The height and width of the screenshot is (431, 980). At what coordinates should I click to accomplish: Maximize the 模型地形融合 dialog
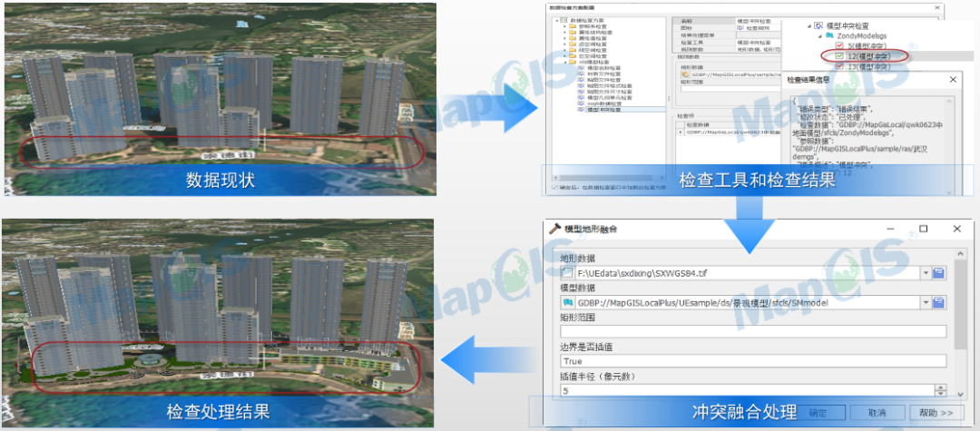[x=923, y=229]
